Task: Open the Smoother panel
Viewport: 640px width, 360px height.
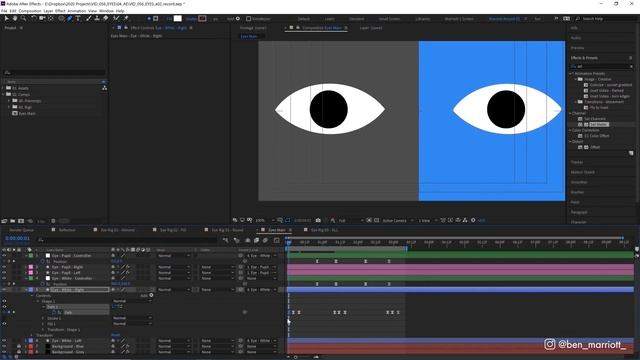Action: point(579,182)
